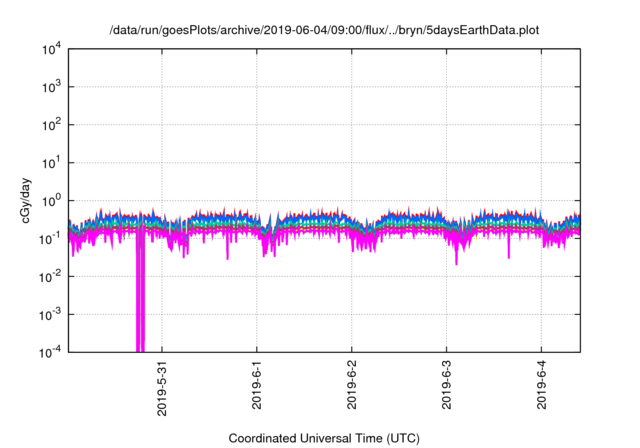This screenshot has height=448, width=640.
Task: Click the 10^4 y-axis tick label
Action: [52, 49]
